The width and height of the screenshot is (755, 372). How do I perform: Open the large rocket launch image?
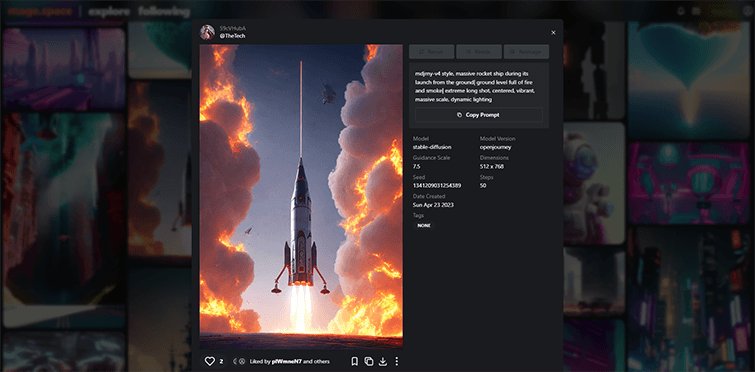(301, 197)
